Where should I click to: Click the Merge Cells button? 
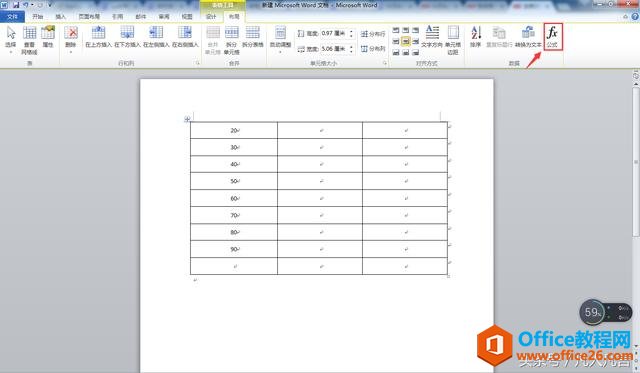tap(213, 40)
